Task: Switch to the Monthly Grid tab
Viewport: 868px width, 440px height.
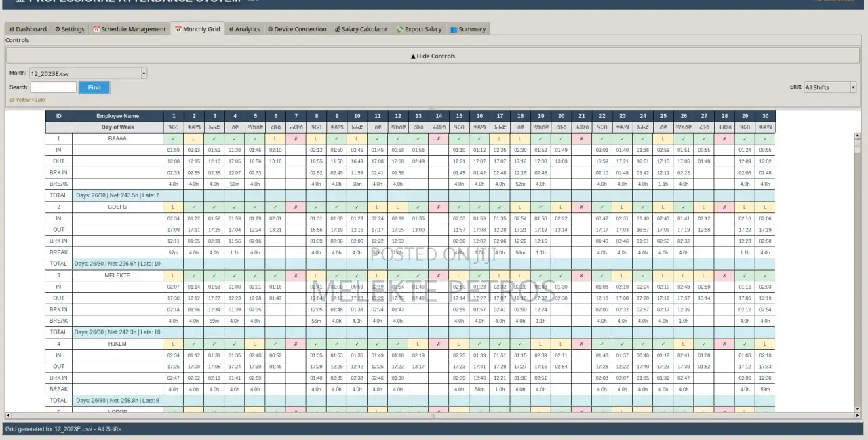Action: coord(197,29)
